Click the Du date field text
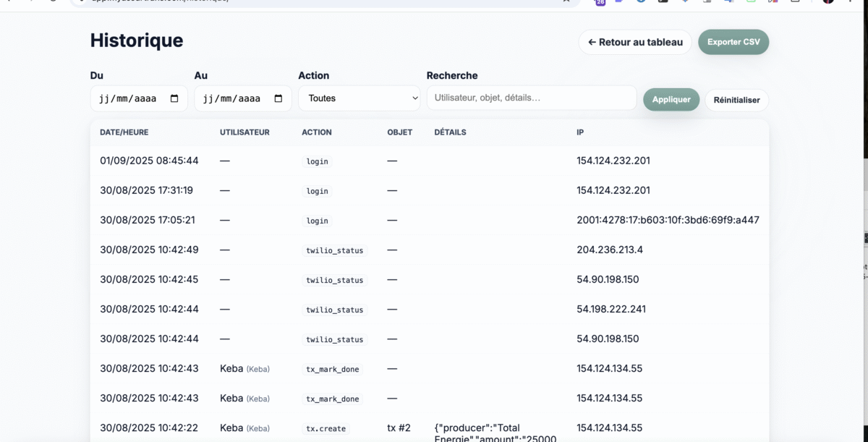 coord(129,98)
